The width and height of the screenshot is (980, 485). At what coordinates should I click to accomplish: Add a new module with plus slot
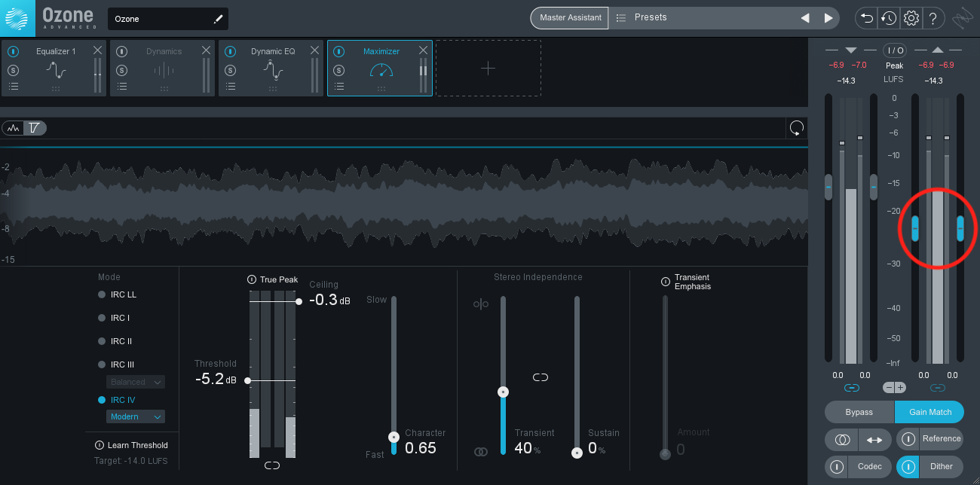pos(488,69)
